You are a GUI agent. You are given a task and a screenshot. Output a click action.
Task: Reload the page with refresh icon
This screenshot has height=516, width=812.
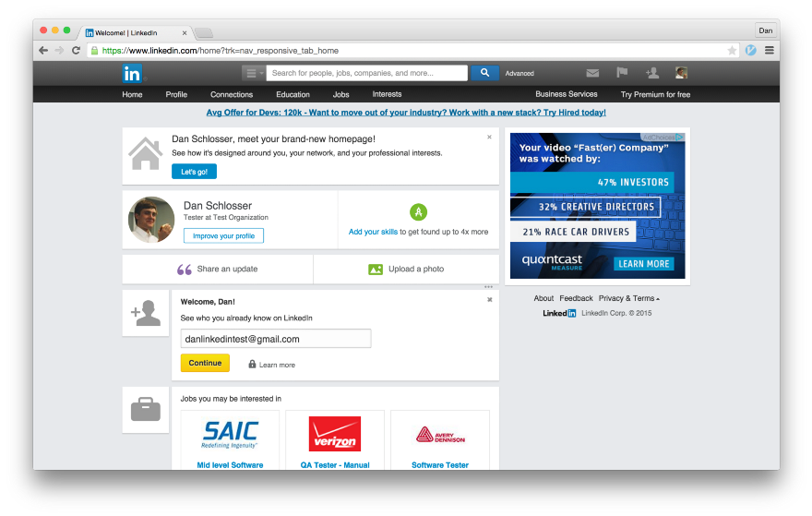click(76, 50)
